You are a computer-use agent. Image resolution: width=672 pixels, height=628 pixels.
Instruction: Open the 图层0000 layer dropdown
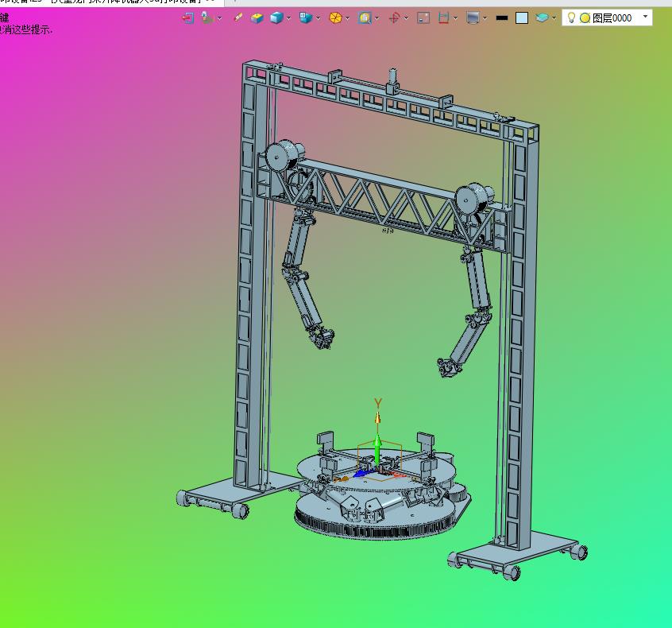(644, 17)
